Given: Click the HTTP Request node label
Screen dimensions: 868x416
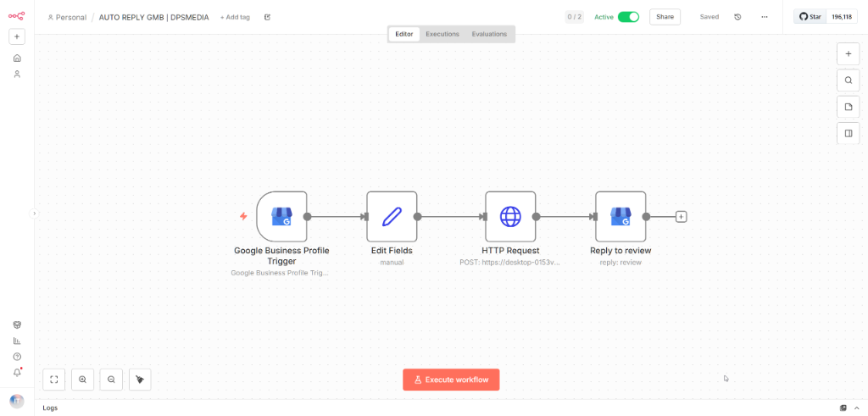Looking at the screenshot, I should tap(510, 251).
